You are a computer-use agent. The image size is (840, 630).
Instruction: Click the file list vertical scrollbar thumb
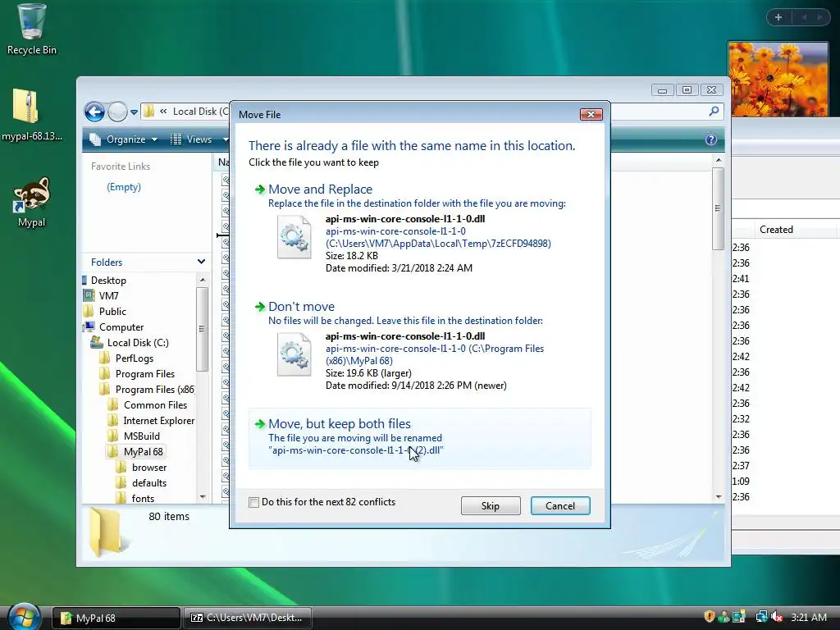click(x=718, y=208)
